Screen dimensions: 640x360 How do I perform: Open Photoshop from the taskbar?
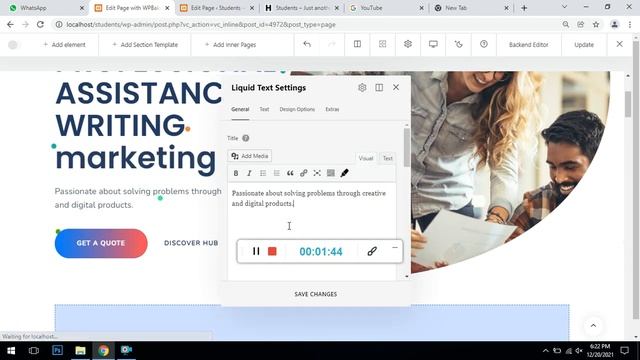(x=57, y=350)
